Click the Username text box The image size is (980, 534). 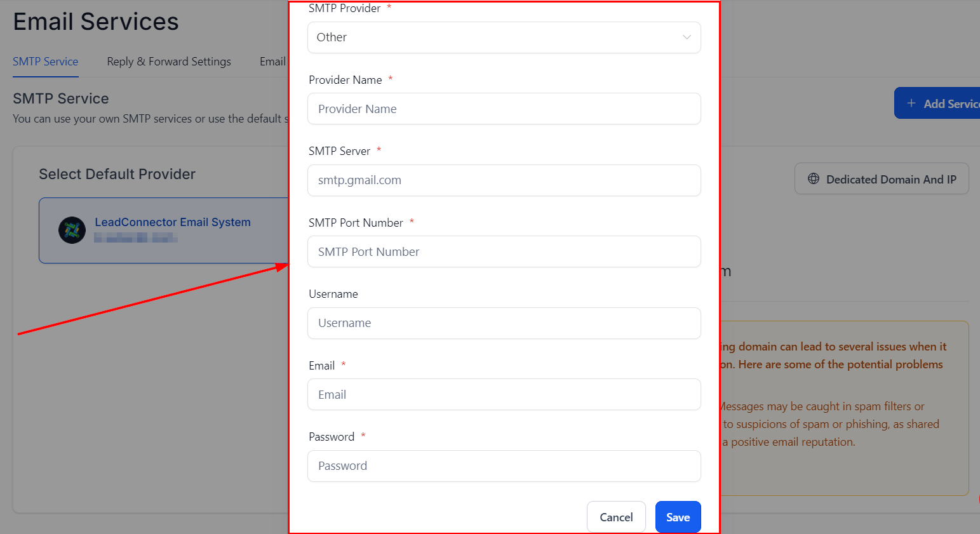click(504, 323)
